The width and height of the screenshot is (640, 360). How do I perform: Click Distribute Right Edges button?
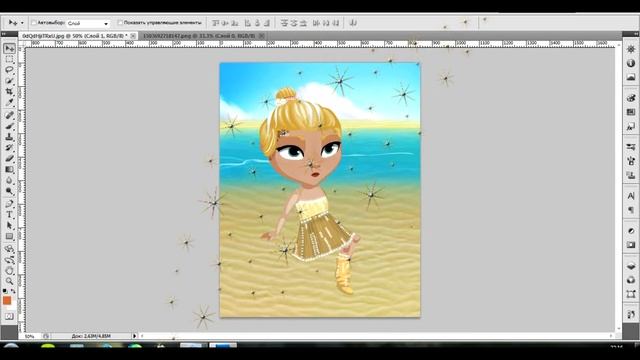click(336, 23)
